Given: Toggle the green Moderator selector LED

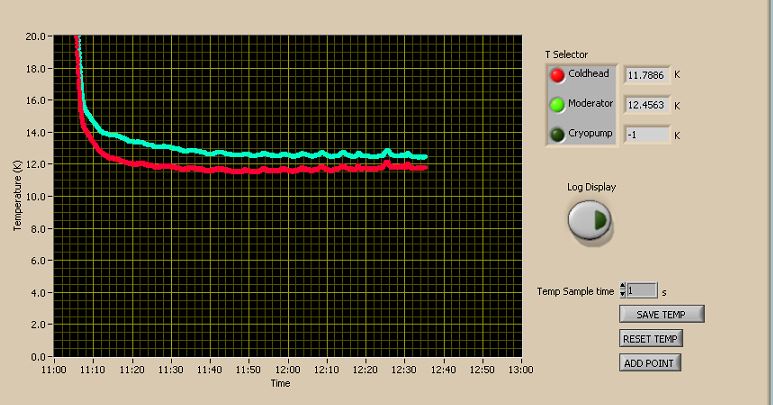Looking at the screenshot, I should click(x=557, y=105).
